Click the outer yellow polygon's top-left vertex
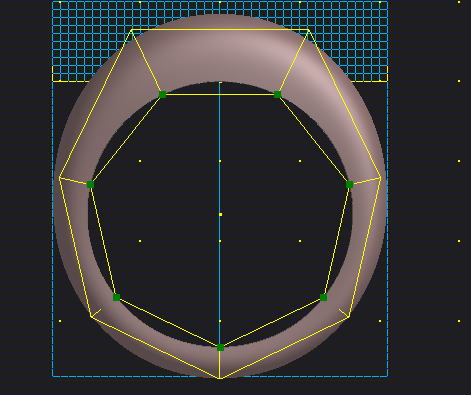This screenshot has width=471, height=395. 132,30
